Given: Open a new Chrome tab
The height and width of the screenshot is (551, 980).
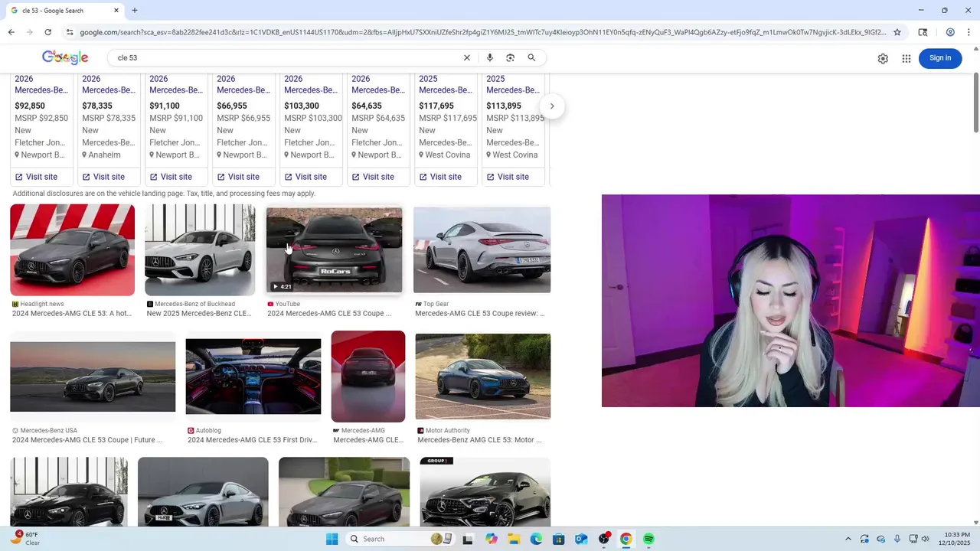Looking at the screenshot, I should pyautogui.click(x=135, y=11).
